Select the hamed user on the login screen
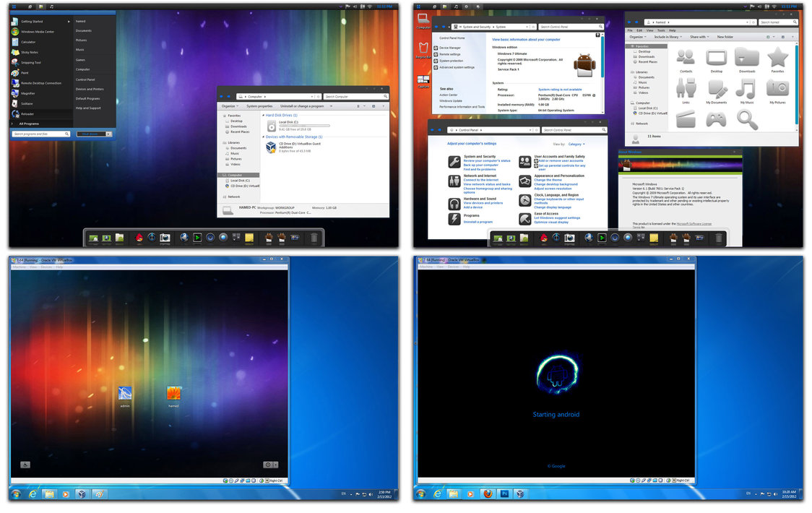This screenshot has height=513, width=812. pyautogui.click(x=173, y=397)
